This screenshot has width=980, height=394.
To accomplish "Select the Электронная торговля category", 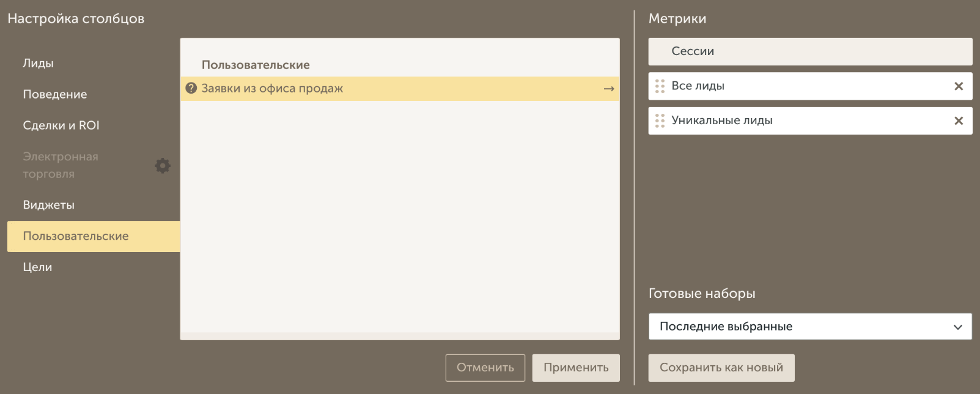I will point(61,165).
